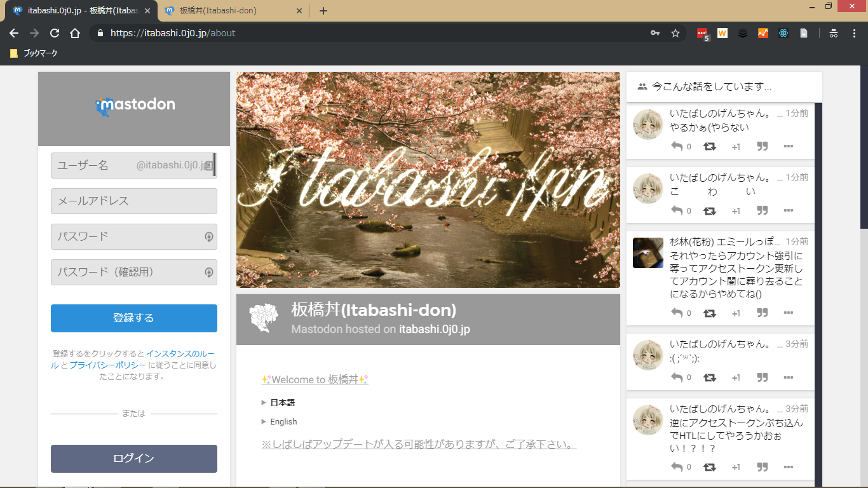868x488 pixels.
Task: Open the React developer tools extension icon
Action: [x=783, y=33]
